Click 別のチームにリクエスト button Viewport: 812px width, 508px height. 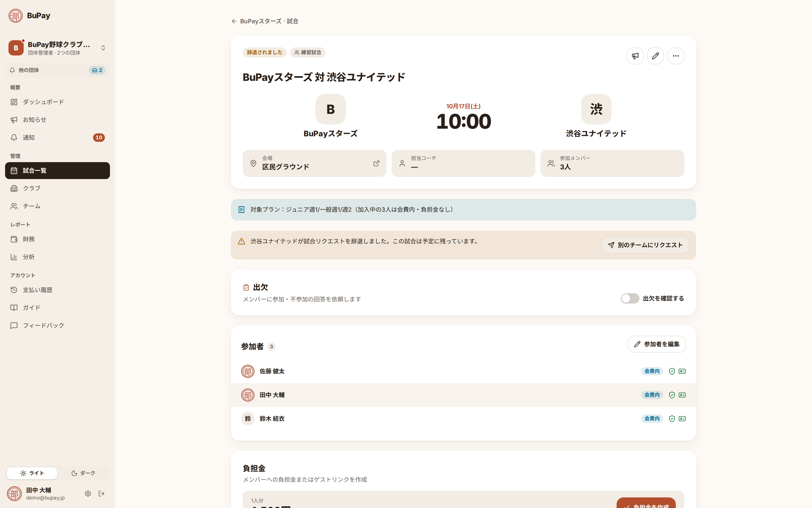coord(645,245)
